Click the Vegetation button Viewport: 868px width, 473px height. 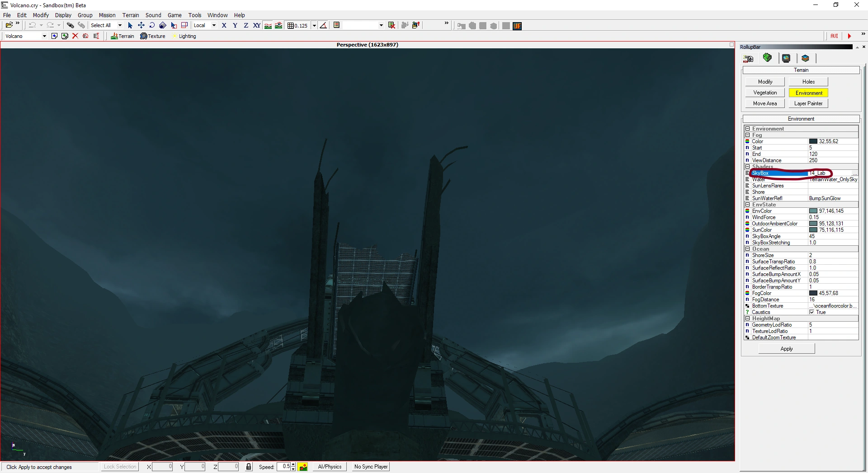(x=765, y=93)
